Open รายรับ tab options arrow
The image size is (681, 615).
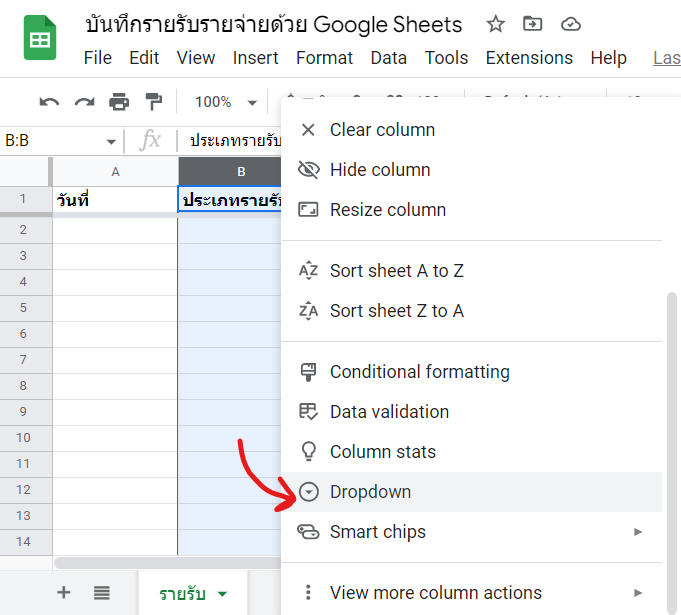pos(222,594)
